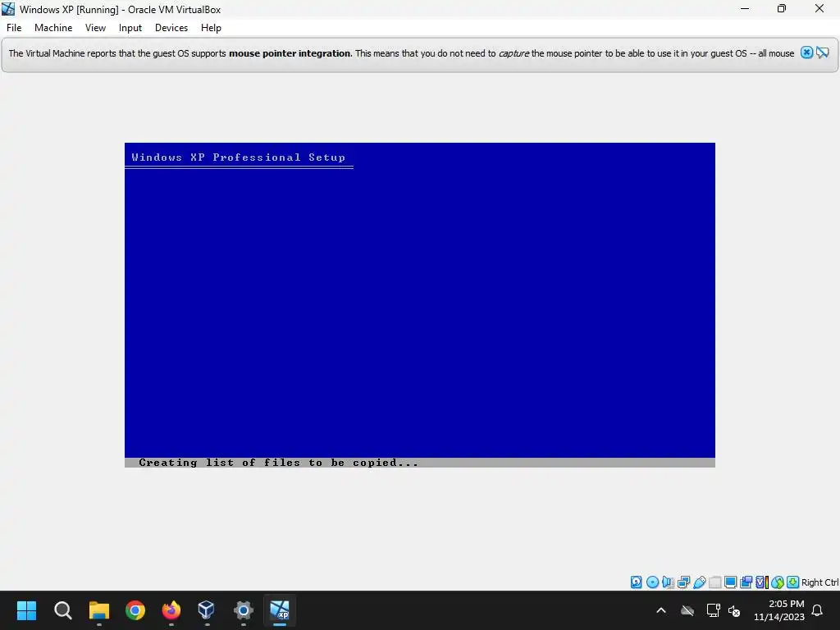Screen dimensions: 840x630
Task: Click the network adapters status icon
Action: [x=683, y=582]
